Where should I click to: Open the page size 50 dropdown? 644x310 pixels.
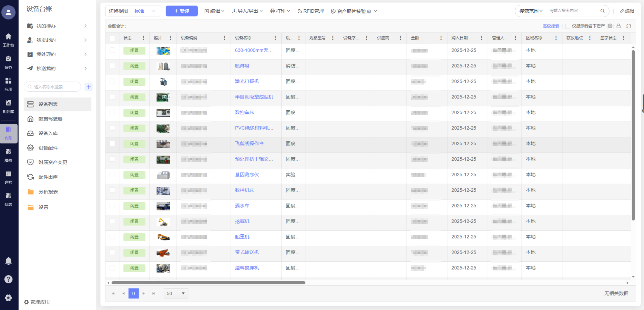tap(176, 293)
